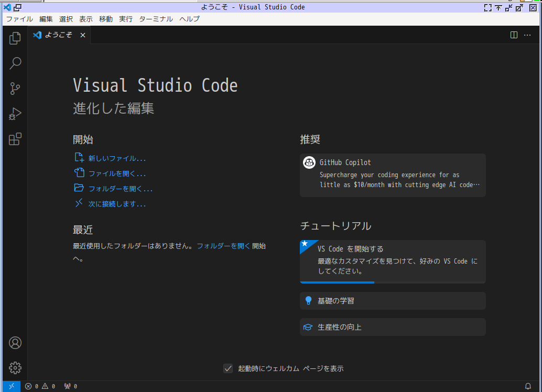Open the 選択 menu

click(x=66, y=19)
